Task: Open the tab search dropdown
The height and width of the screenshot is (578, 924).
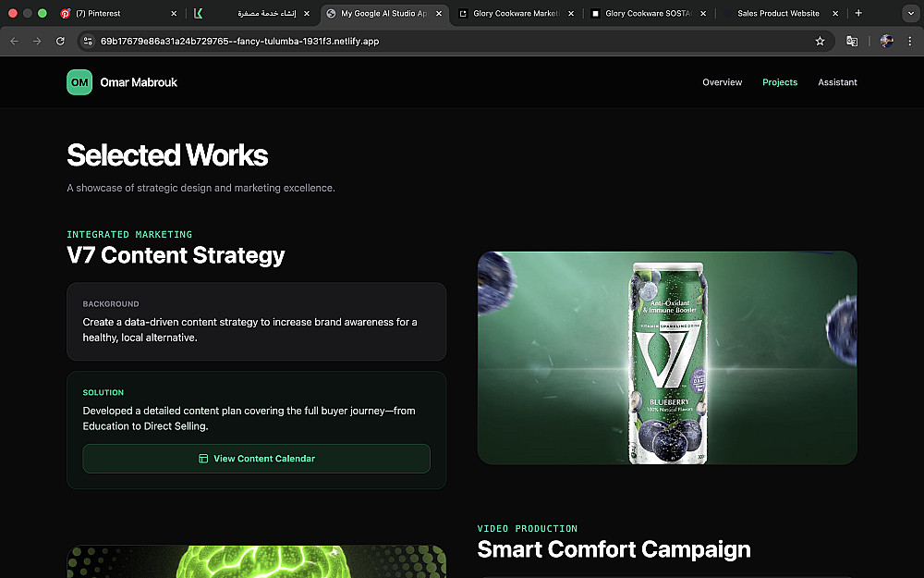Action: 910,13
